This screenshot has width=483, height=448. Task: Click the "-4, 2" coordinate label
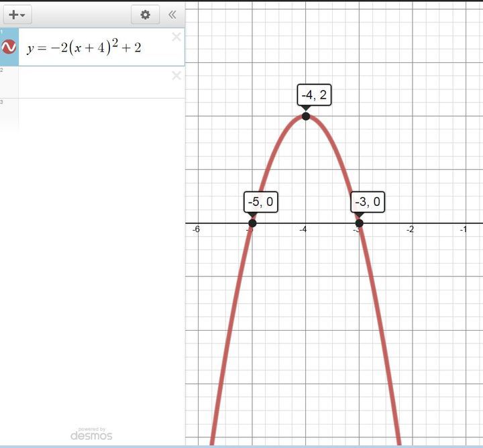tap(313, 95)
